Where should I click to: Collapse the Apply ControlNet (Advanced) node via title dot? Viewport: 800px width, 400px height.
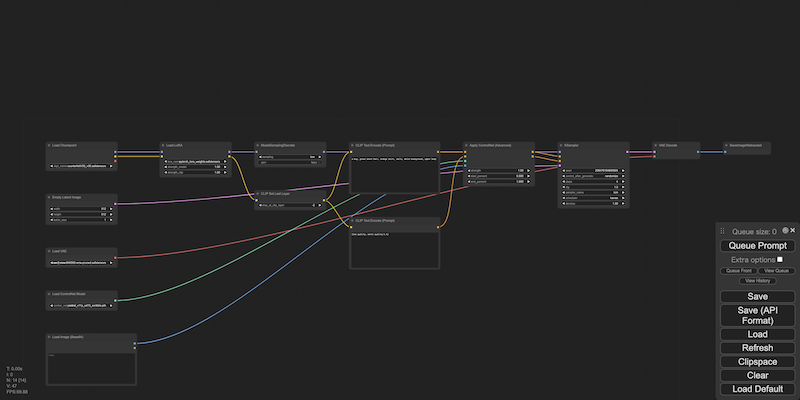(x=466, y=145)
